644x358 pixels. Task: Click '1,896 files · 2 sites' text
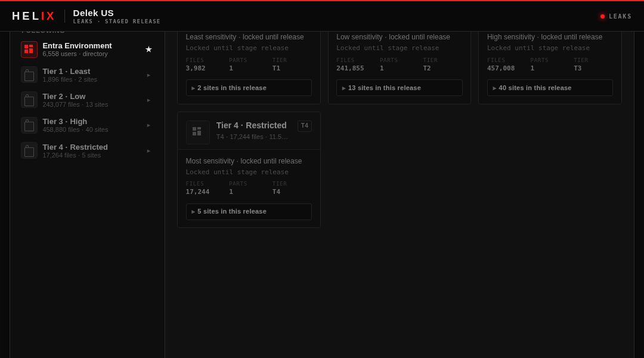click(x=70, y=80)
